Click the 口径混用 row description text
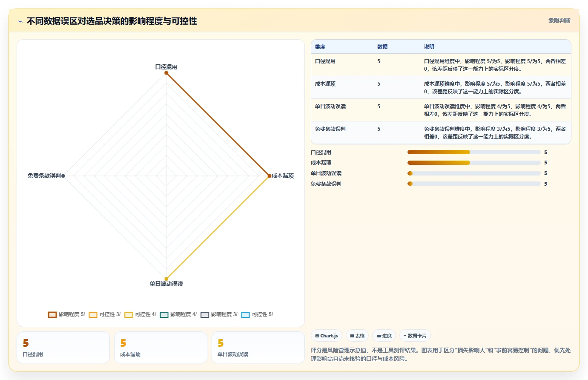The image size is (588, 380). click(495, 65)
